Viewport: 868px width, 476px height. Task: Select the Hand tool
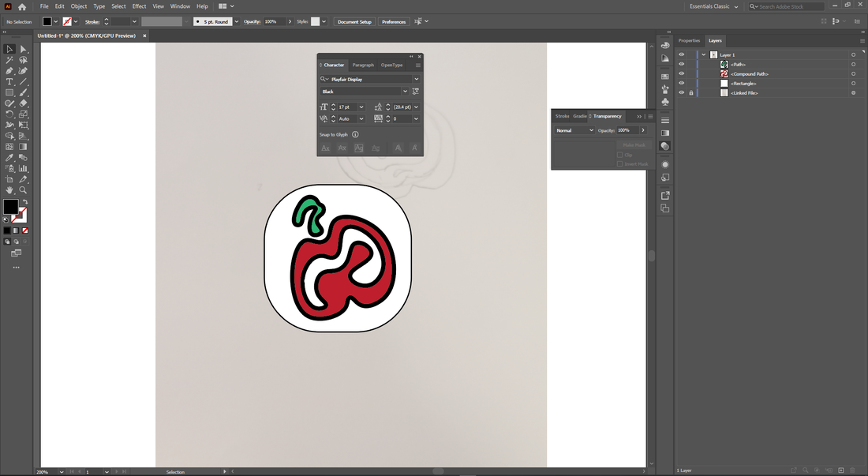pyautogui.click(x=9, y=189)
